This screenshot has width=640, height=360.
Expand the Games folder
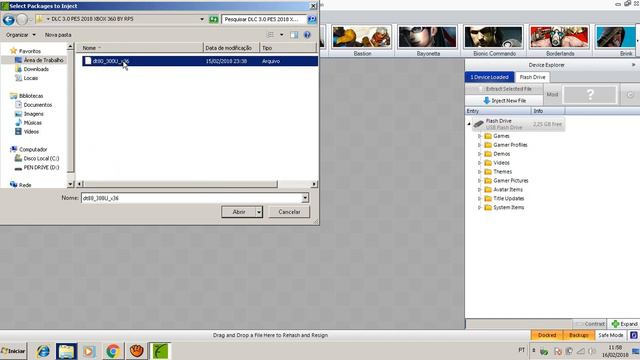[x=480, y=136]
